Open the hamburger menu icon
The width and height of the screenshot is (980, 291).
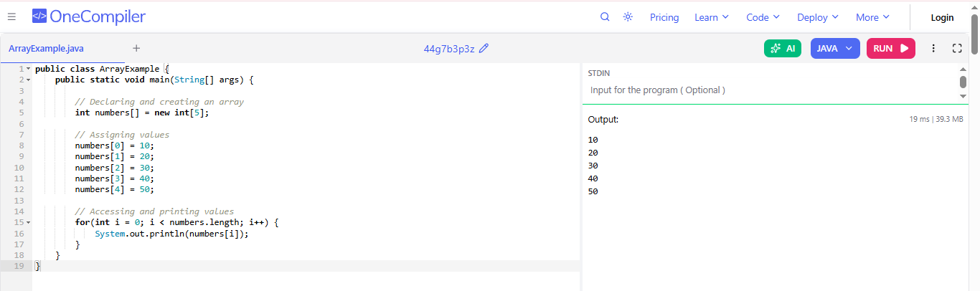point(11,17)
